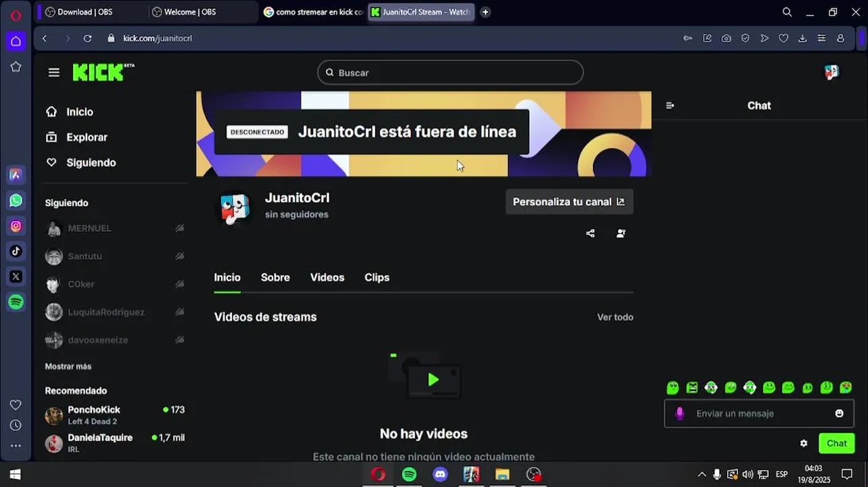868x487 pixels.
Task: Open Spotify in Opera sidebar
Action: [x=16, y=302]
